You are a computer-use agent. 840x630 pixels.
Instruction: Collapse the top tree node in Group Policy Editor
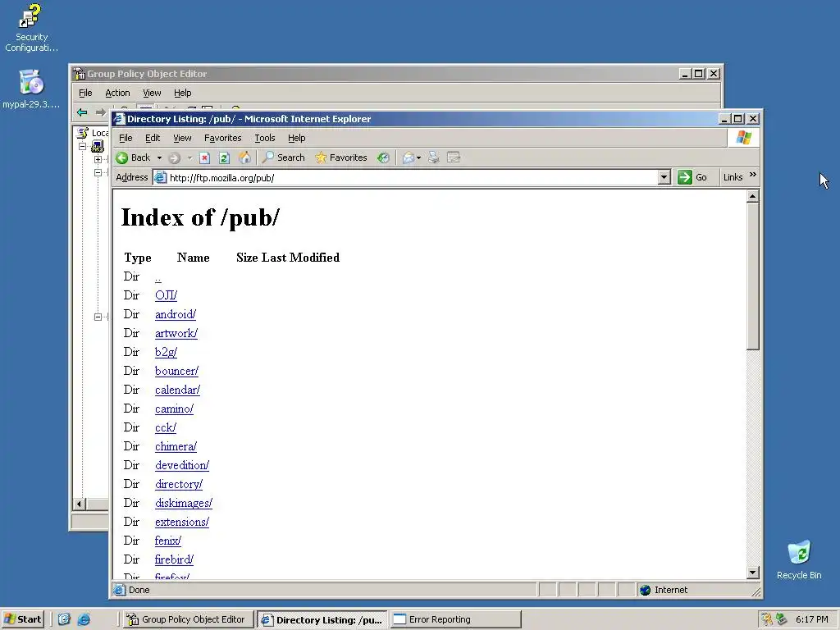(x=82, y=146)
